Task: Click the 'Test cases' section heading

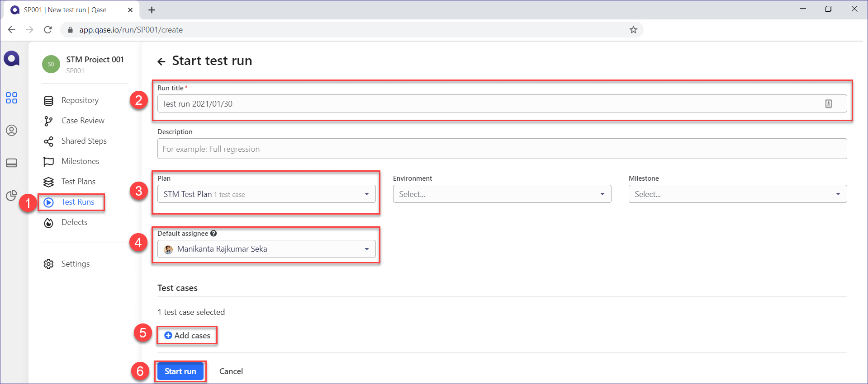Action: coord(177,288)
